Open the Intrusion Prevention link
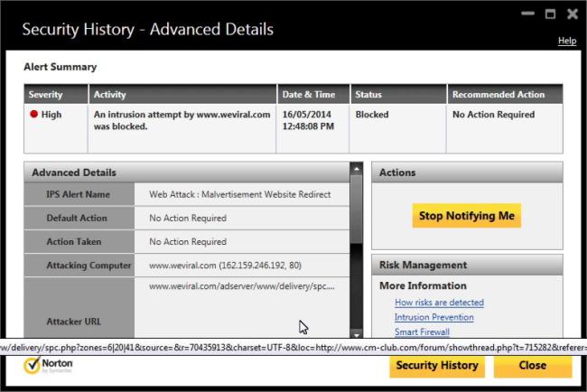 click(433, 317)
